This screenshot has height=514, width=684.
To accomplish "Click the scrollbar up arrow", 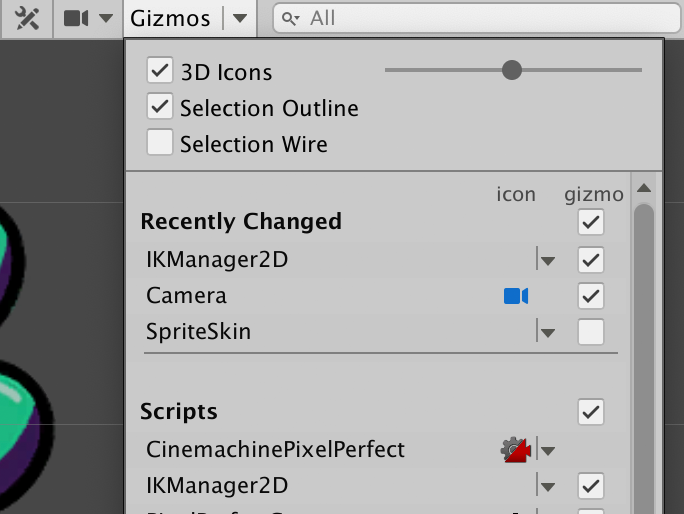I will click(x=644, y=188).
